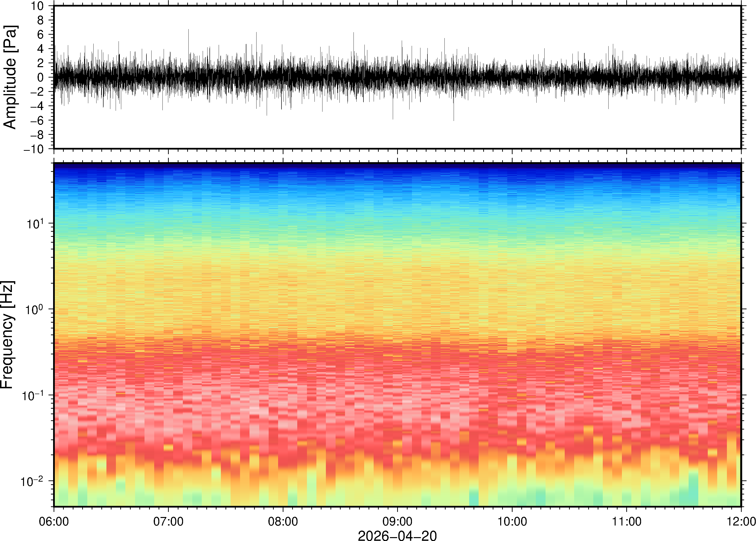Click the amplitude tick label -6
The height and width of the screenshot is (541, 756).
coord(37,120)
